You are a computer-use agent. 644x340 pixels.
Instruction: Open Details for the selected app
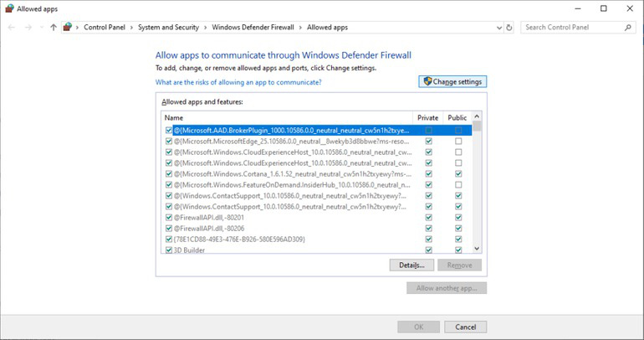[x=412, y=265]
